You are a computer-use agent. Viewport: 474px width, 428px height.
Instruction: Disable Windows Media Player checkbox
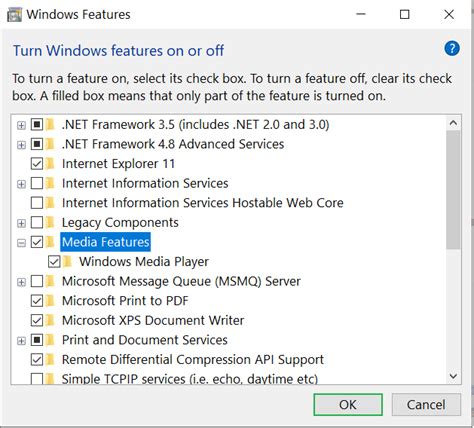coord(54,262)
